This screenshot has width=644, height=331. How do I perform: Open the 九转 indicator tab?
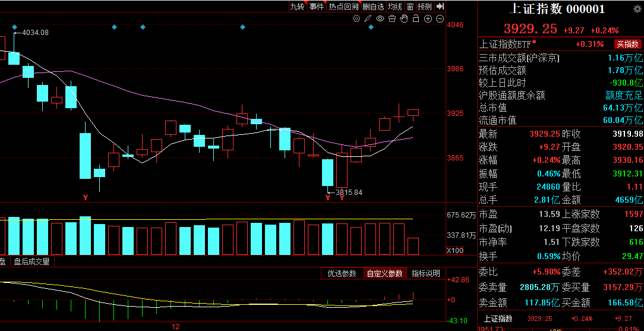click(297, 7)
